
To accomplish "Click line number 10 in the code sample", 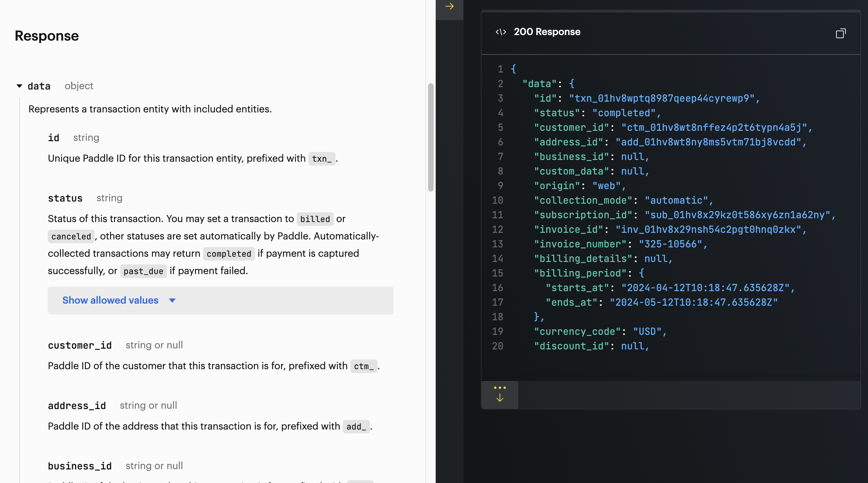I will click(497, 200).
